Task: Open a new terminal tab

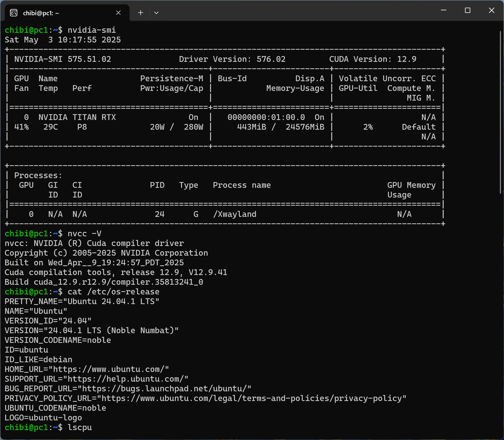Action: tap(141, 13)
